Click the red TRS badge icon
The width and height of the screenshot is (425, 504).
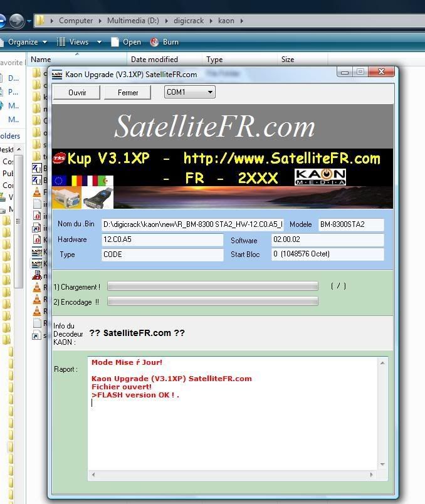60,158
